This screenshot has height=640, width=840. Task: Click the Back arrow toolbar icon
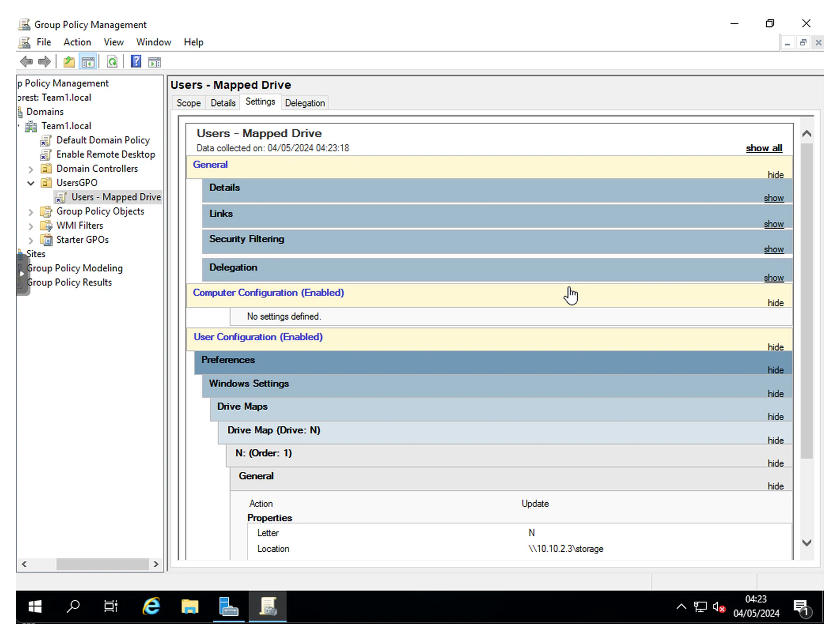pos(26,62)
